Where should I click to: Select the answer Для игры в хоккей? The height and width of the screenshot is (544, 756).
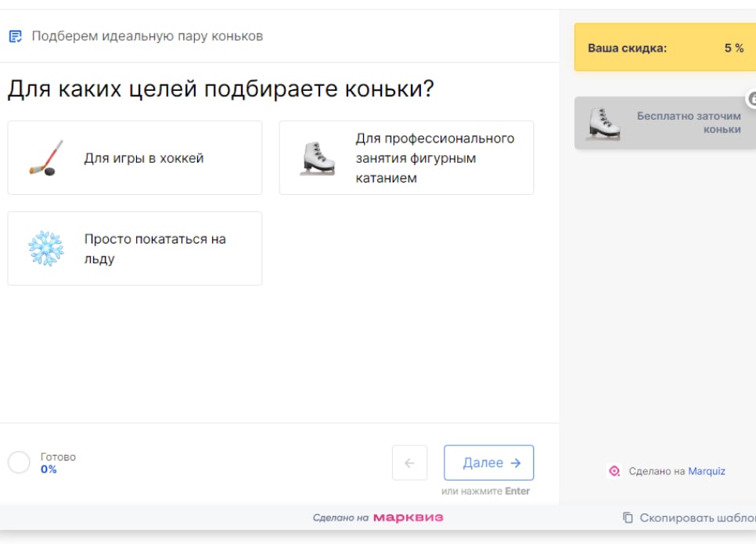[135, 157]
